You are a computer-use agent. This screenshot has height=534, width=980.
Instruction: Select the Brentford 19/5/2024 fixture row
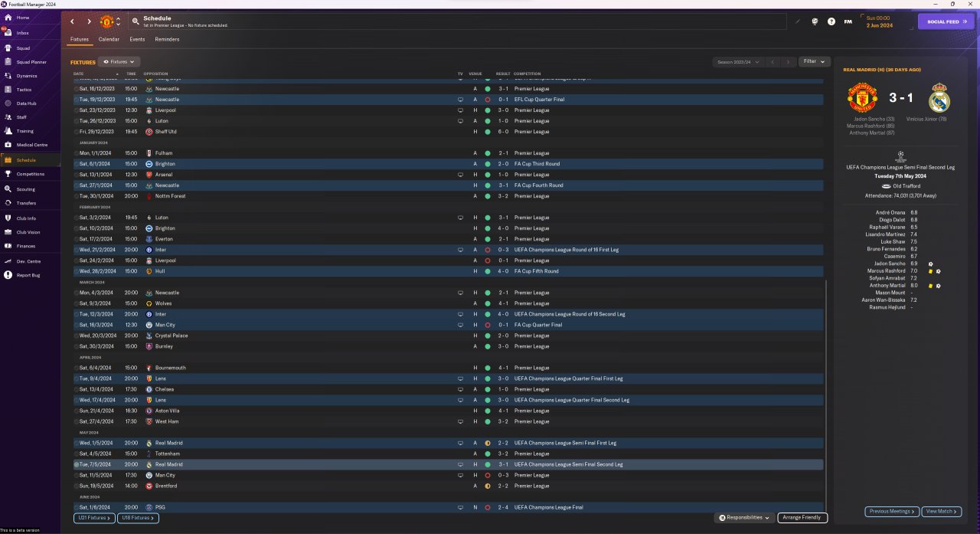coord(449,486)
